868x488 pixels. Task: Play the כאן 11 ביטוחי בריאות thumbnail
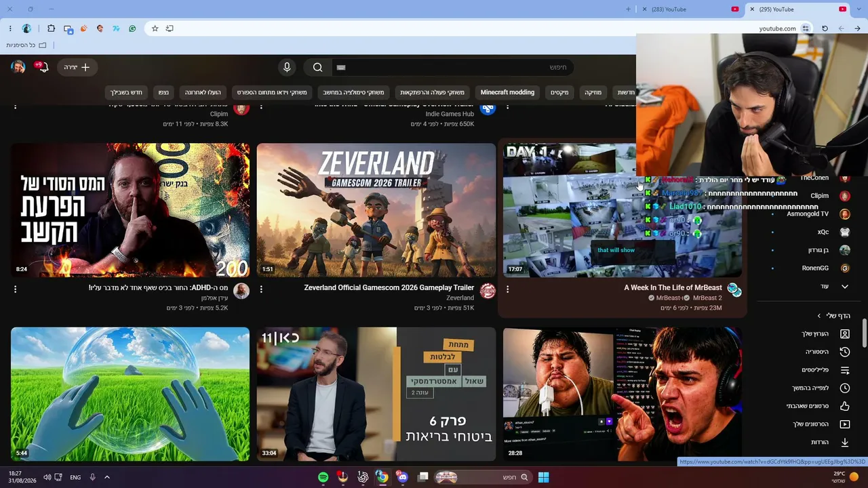pyautogui.click(x=376, y=394)
